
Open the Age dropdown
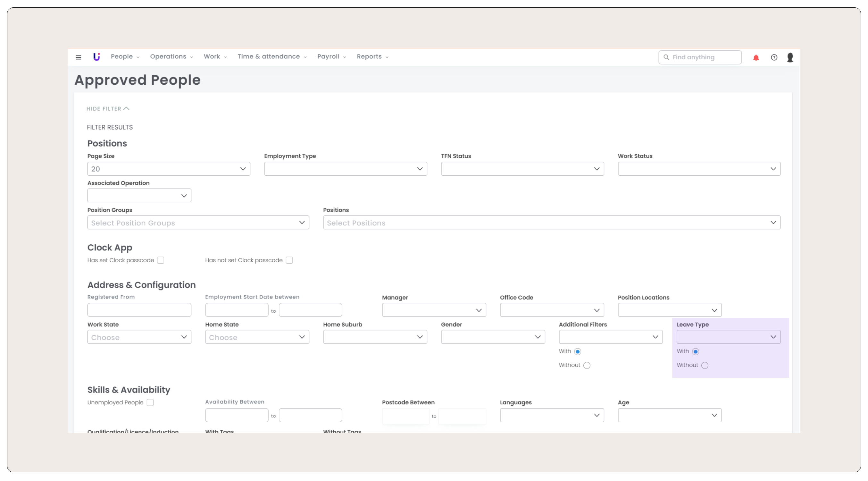click(670, 415)
